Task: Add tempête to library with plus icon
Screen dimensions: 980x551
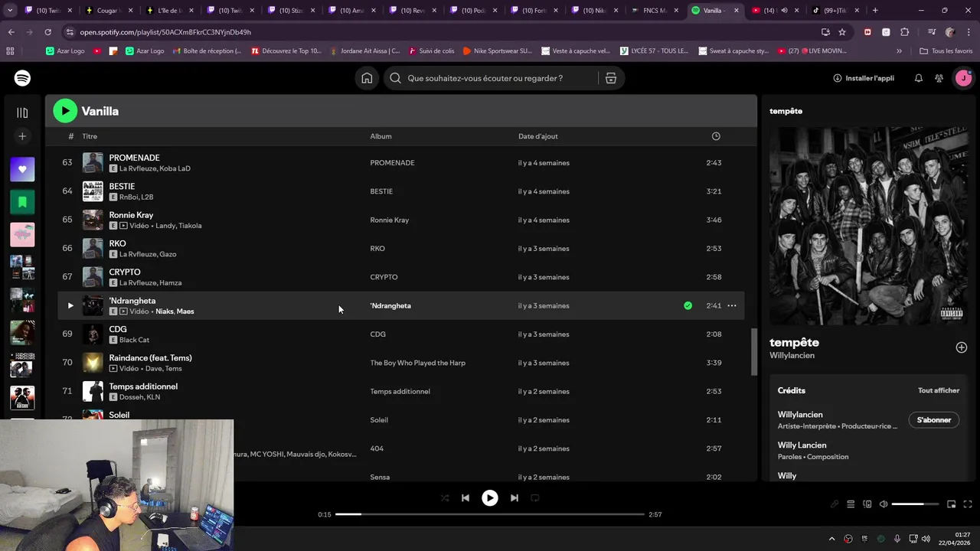Action: click(x=962, y=347)
